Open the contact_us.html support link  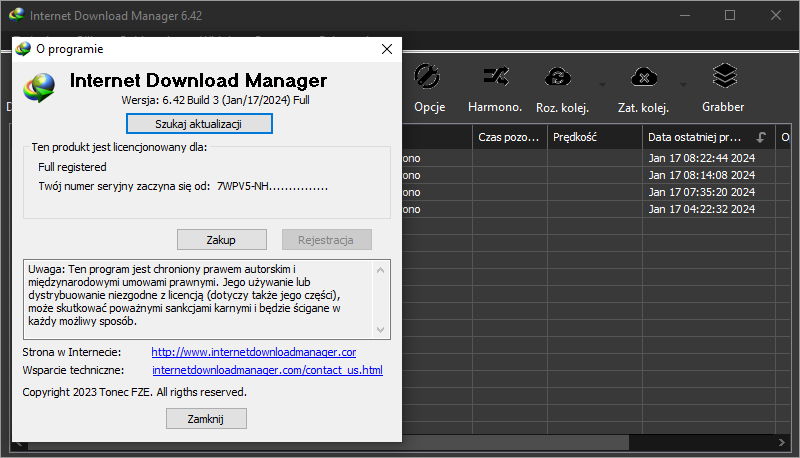pyautogui.click(x=267, y=370)
